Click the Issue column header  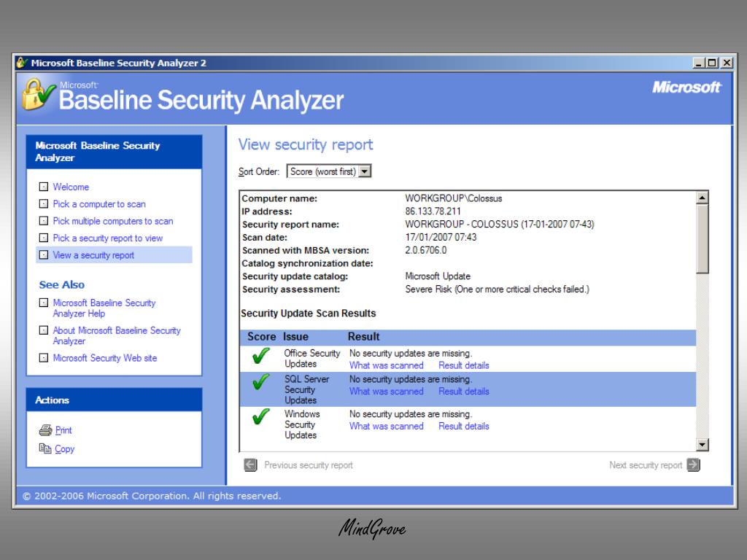pyautogui.click(x=295, y=337)
